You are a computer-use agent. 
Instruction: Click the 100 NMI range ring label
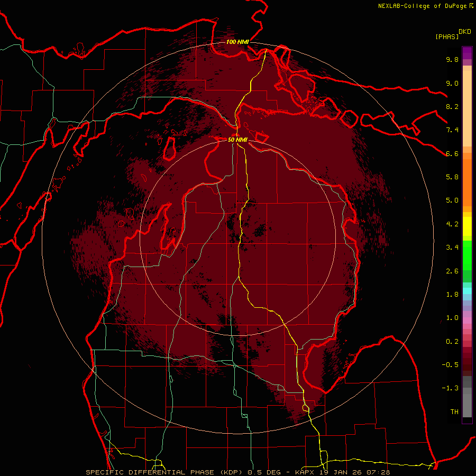pyautogui.click(x=237, y=42)
